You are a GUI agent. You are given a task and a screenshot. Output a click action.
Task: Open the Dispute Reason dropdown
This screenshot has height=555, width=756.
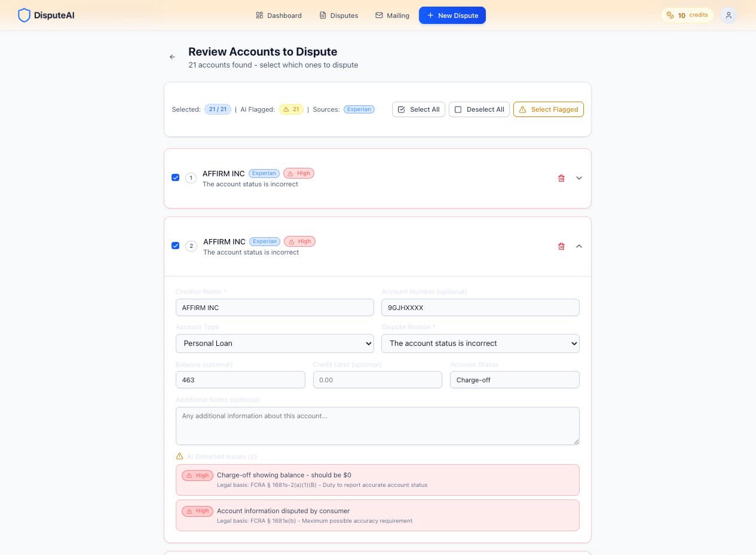tap(480, 343)
